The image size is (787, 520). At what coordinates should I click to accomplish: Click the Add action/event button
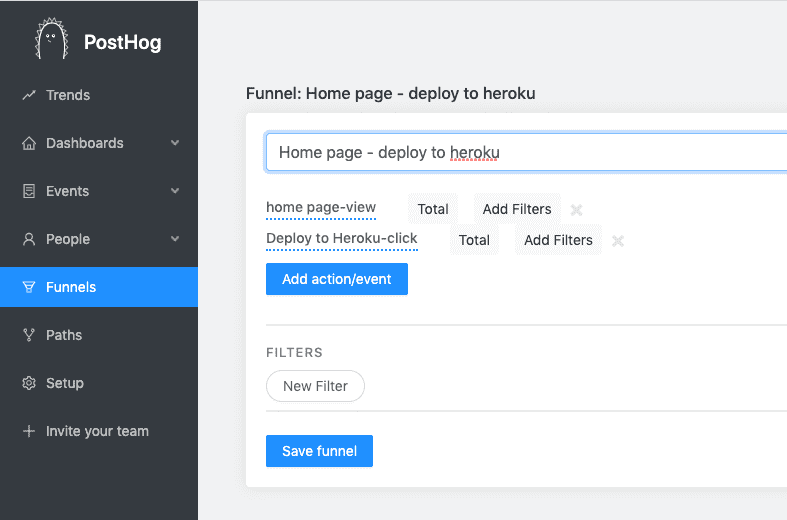(x=337, y=279)
